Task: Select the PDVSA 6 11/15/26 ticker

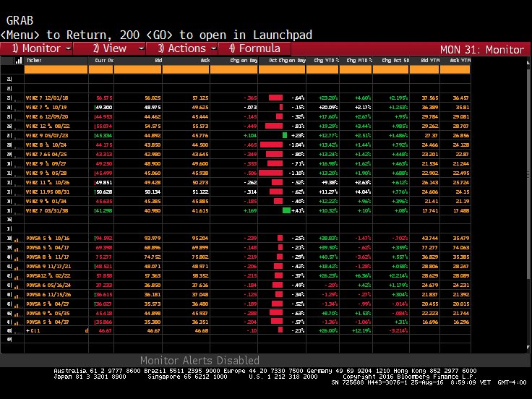Action: click(48, 295)
